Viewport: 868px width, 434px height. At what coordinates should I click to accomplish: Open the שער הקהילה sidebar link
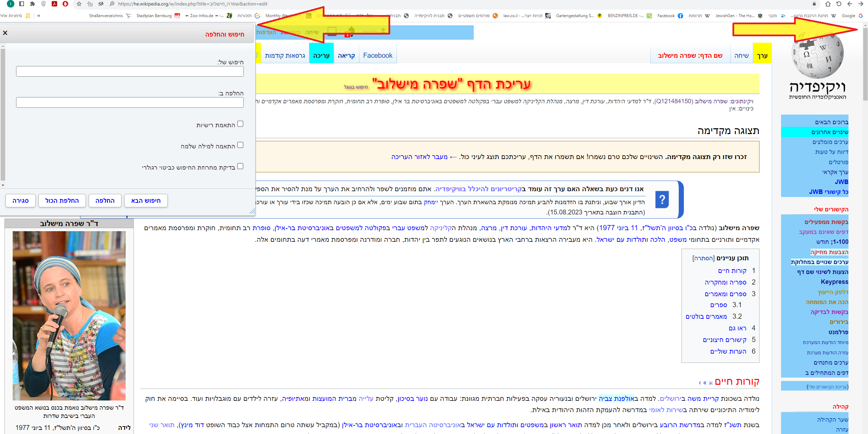tap(833, 420)
